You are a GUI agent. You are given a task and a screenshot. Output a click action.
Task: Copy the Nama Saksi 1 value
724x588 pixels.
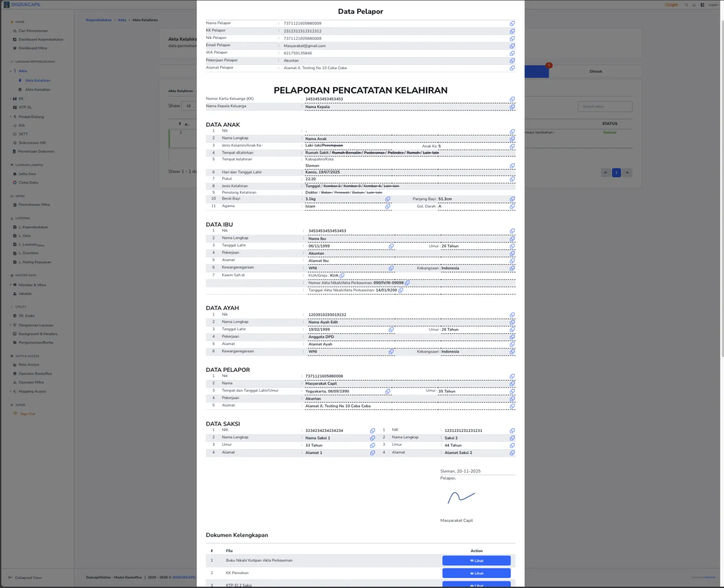click(372, 438)
